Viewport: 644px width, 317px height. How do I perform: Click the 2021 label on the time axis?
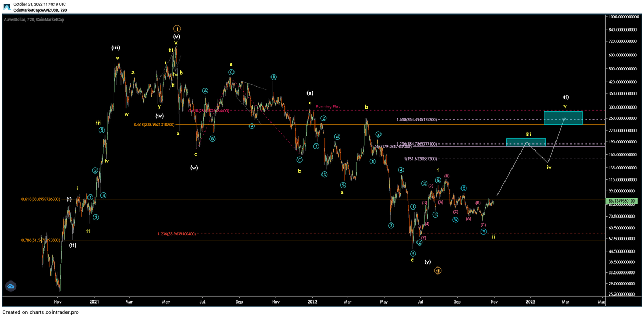click(x=94, y=302)
